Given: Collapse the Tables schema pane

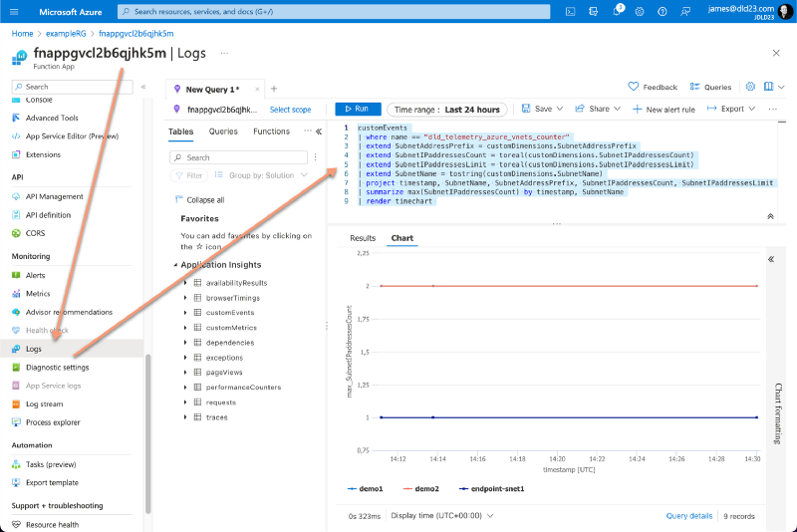Looking at the screenshot, I should pos(319,132).
